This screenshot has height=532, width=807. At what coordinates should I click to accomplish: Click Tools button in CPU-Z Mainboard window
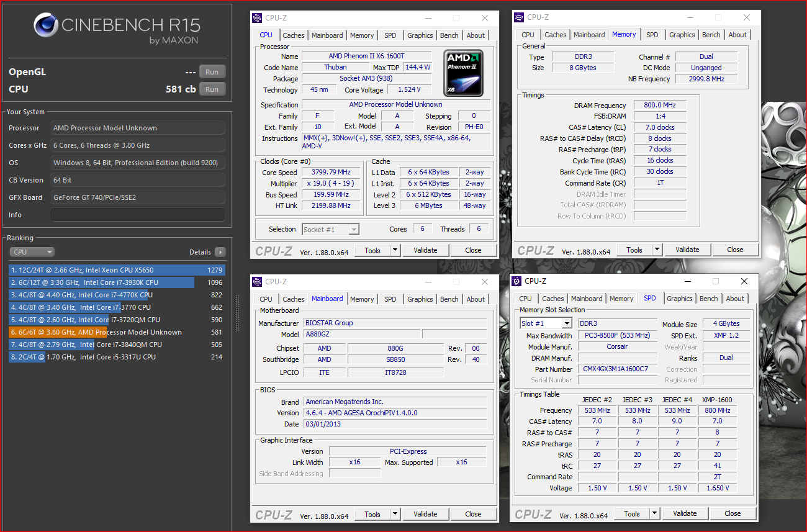point(372,514)
